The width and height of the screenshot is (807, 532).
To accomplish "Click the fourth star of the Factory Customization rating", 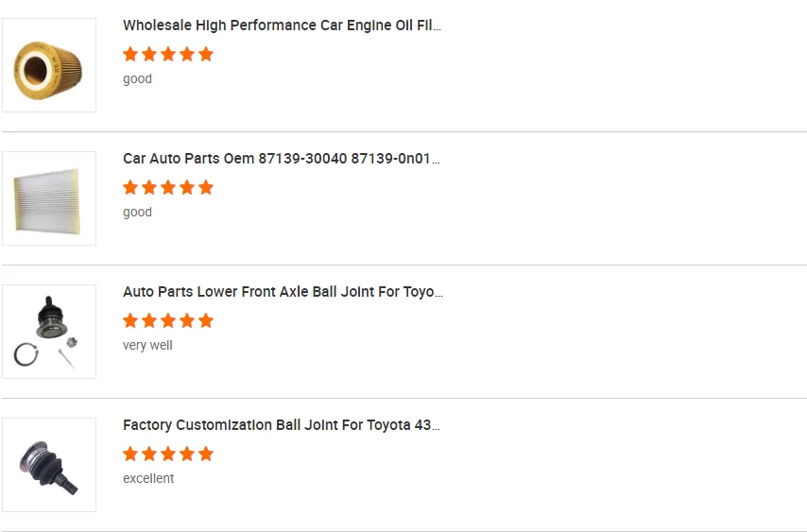I will (x=187, y=454).
